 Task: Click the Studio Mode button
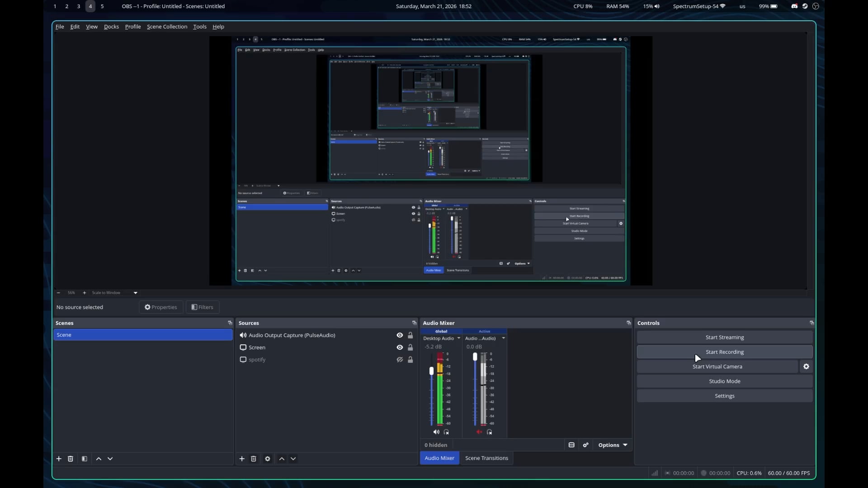[x=724, y=381]
